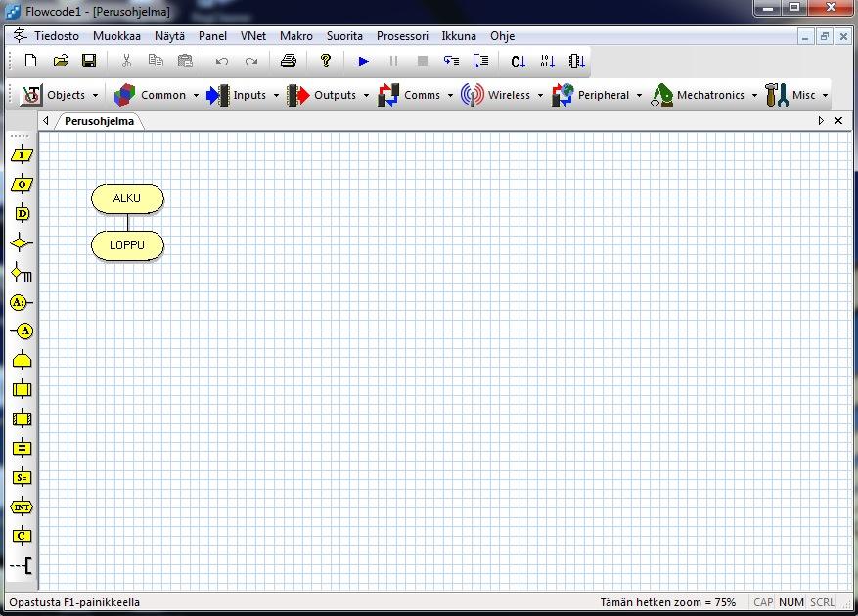Click the Cut scissors icon
Screen dimensions: 858x616
(x=126, y=61)
